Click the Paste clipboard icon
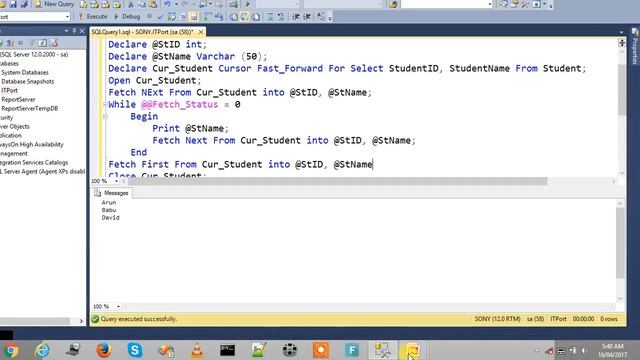 coord(153,4)
